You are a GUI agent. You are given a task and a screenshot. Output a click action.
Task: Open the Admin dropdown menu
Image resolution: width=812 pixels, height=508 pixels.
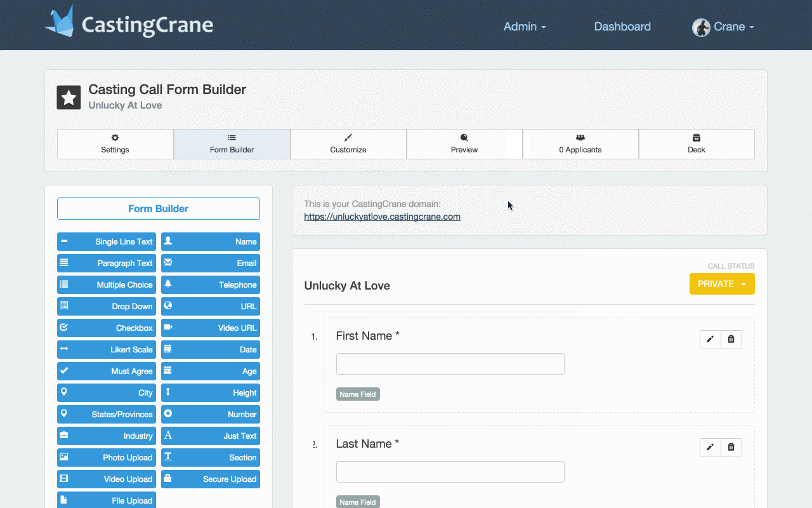tap(524, 27)
